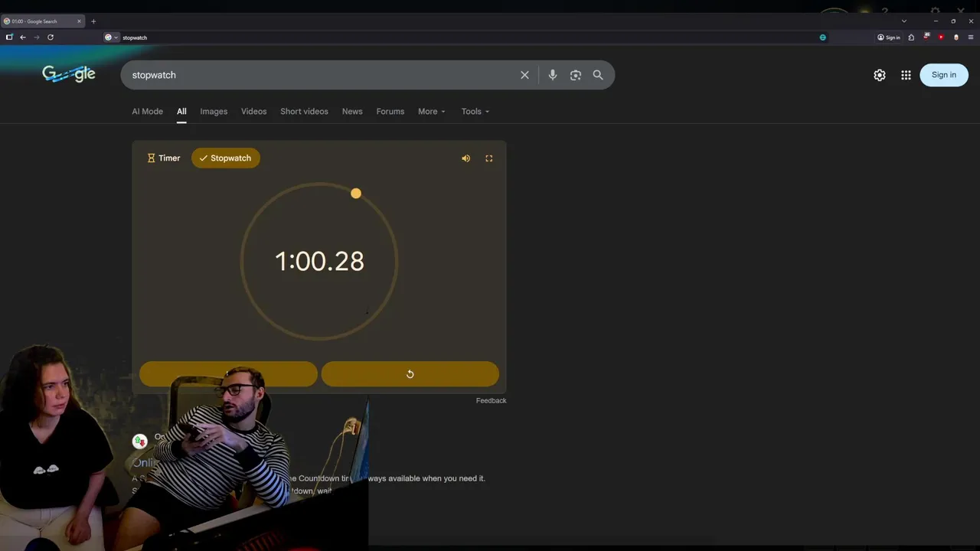Click the blue Sign in button on Google
Viewport: 980px width, 551px height.
tap(943, 75)
